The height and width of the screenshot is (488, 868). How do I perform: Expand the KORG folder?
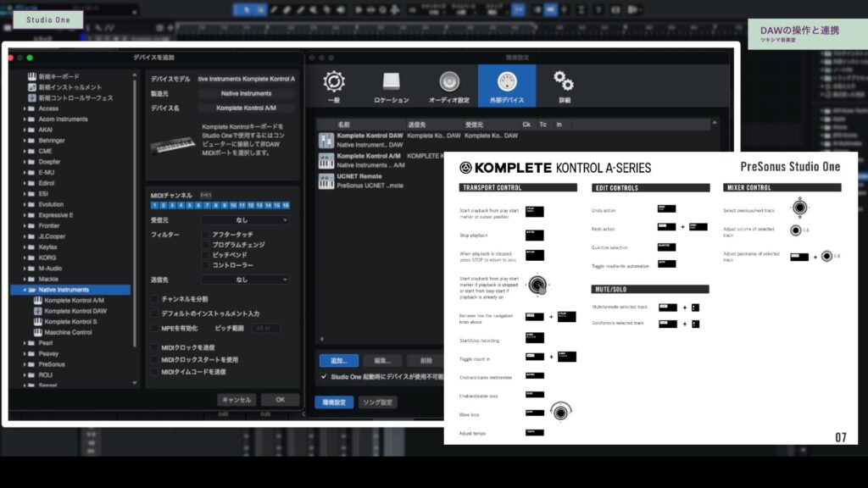coord(25,258)
